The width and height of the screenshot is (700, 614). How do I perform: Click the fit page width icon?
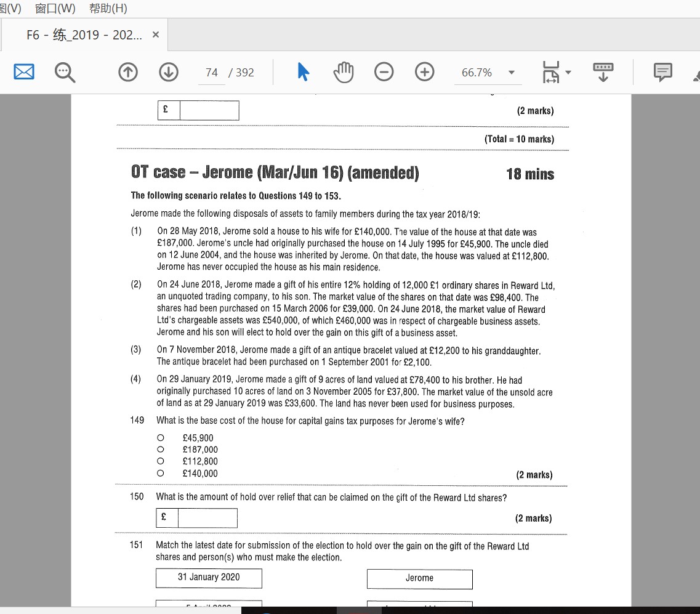(550, 72)
